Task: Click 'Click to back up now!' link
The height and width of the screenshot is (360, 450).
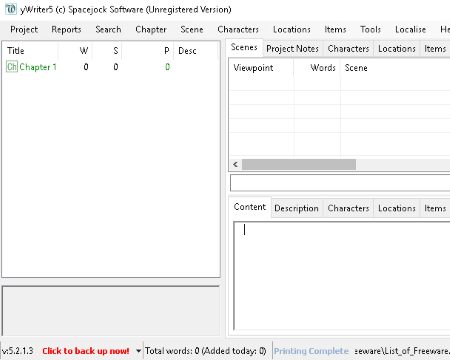Action: pos(86,351)
